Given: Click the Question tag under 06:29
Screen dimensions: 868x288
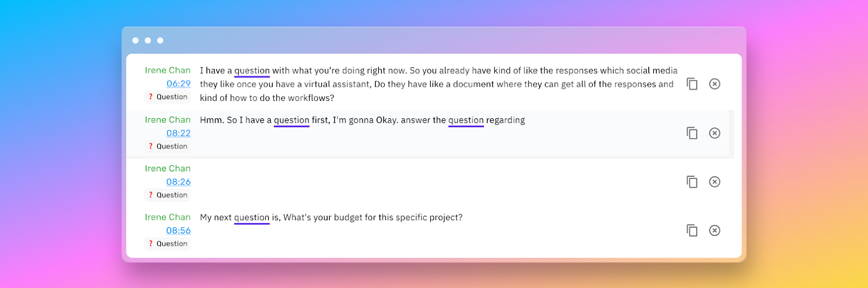Looking at the screenshot, I should [x=168, y=97].
